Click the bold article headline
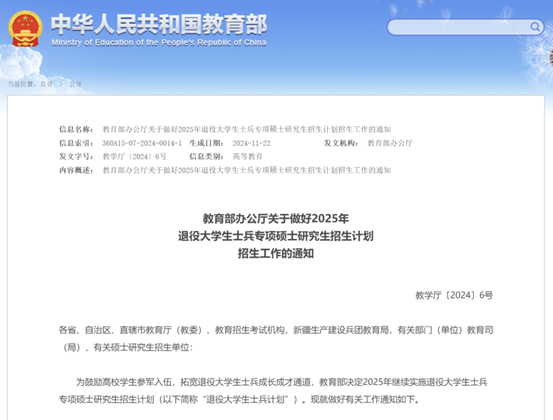 point(276,236)
